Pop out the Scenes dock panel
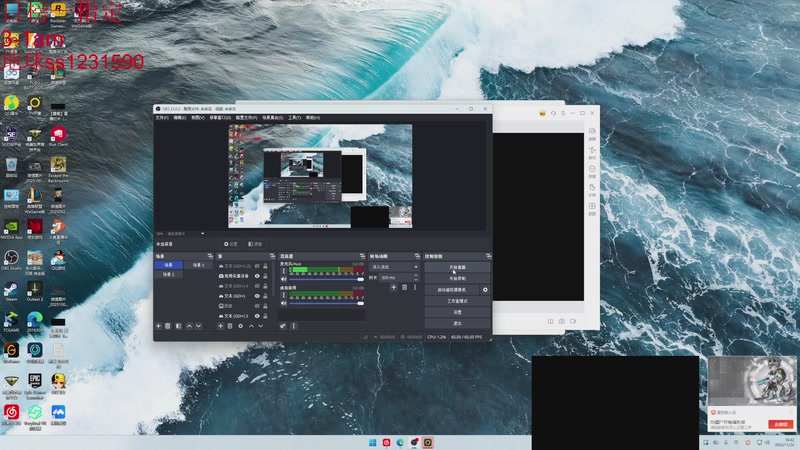This screenshot has width=800, height=450. (x=210, y=256)
